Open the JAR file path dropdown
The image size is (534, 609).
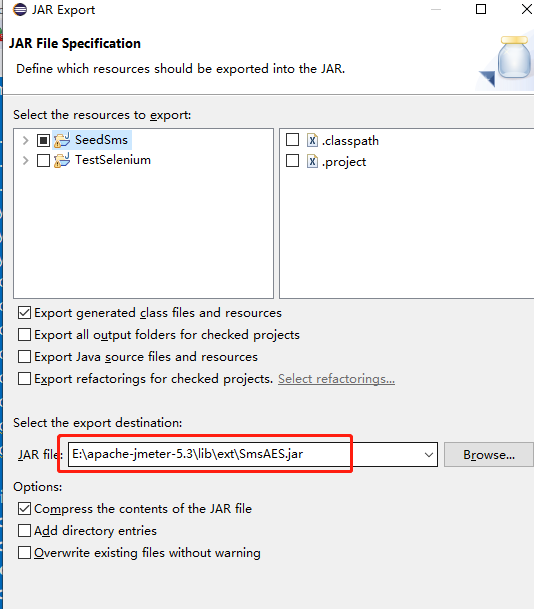pyautogui.click(x=429, y=454)
